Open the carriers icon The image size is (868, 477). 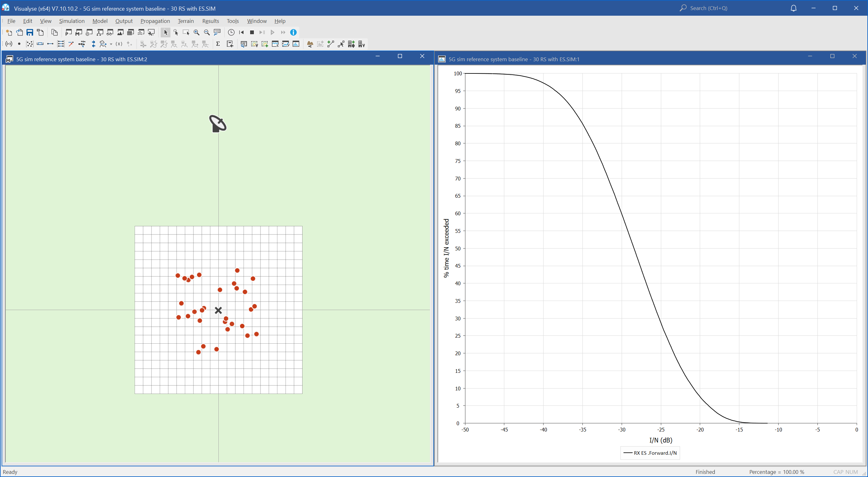[40, 44]
